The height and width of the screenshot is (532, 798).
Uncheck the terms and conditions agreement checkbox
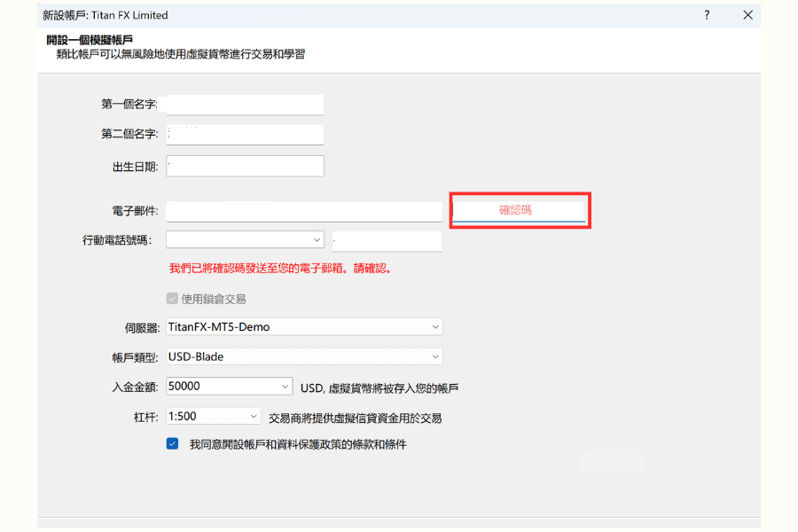click(172, 443)
